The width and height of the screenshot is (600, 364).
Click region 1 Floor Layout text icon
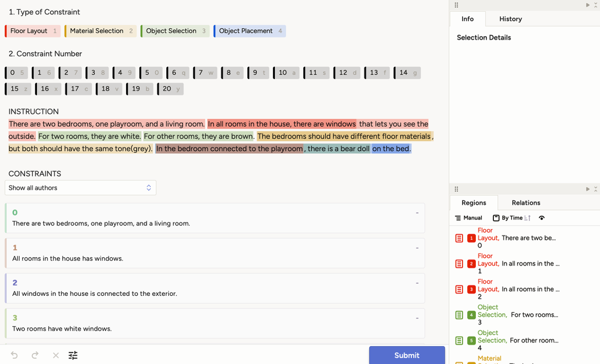pyautogui.click(x=459, y=238)
